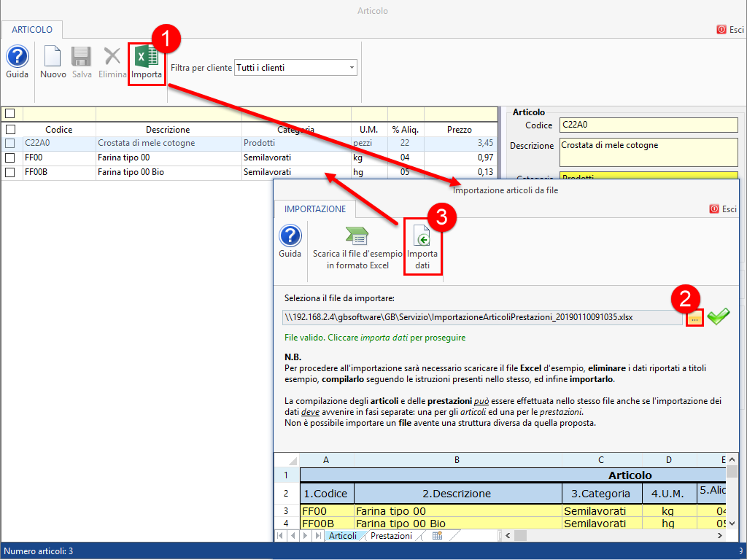
Task: Click the green checkmark validate icon
Action: click(x=718, y=316)
